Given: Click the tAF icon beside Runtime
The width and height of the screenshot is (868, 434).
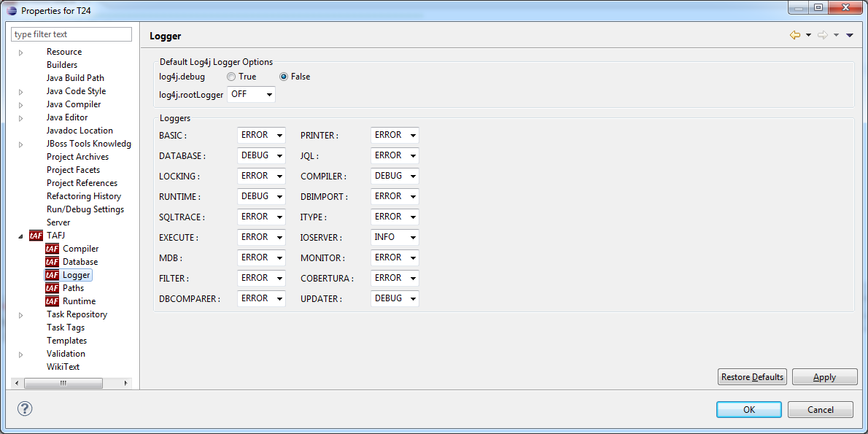Looking at the screenshot, I should pyautogui.click(x=52, y=301).
